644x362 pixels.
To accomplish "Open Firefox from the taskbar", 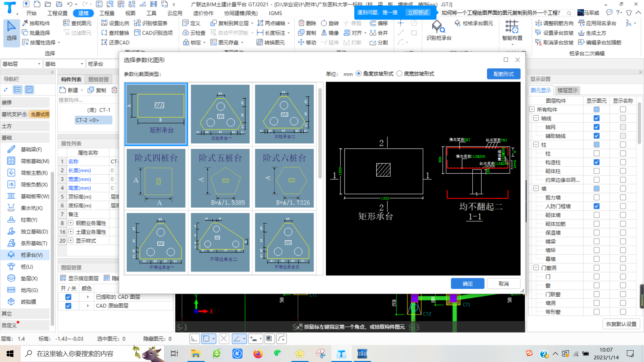I will pos(258,354).
